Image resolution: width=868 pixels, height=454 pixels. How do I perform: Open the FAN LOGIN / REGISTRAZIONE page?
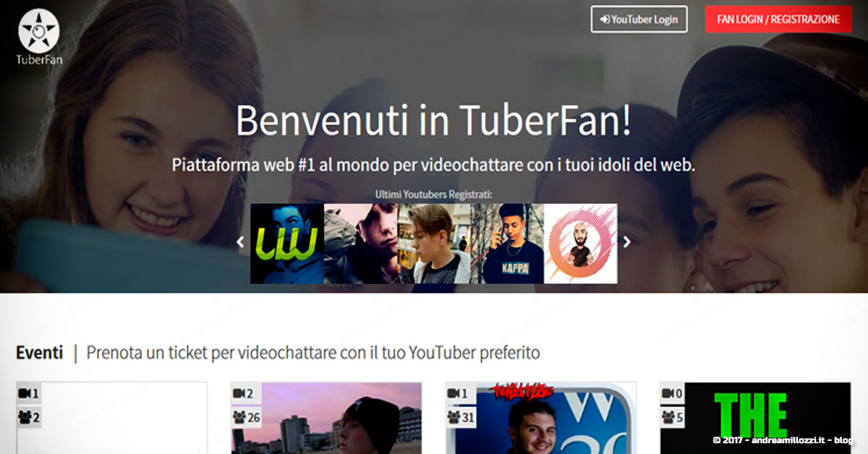click(778, 20)
